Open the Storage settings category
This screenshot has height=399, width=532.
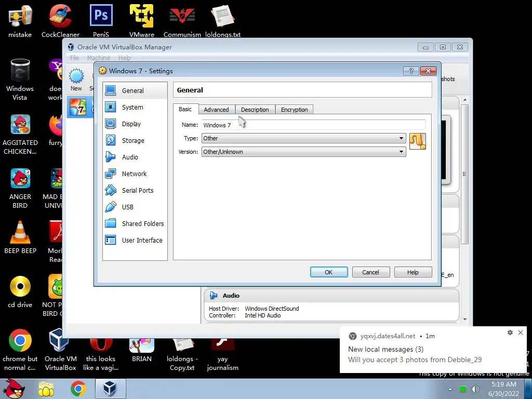(x=135, y=140)
